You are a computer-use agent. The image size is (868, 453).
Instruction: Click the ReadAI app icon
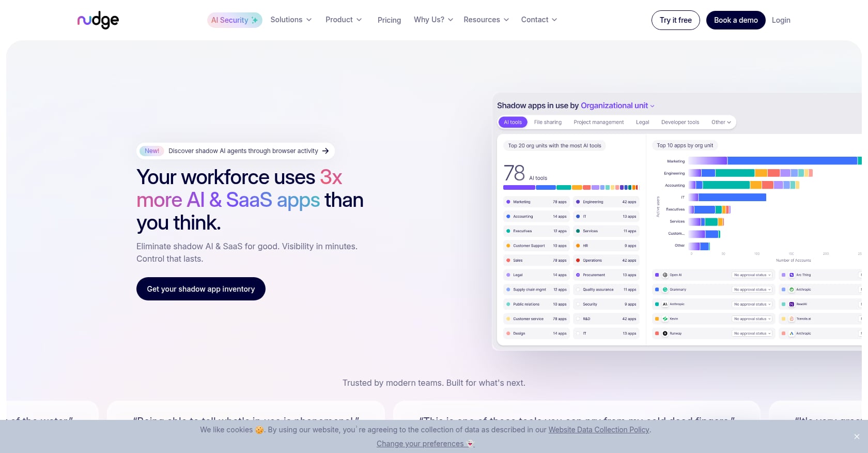tap(792, 304)
